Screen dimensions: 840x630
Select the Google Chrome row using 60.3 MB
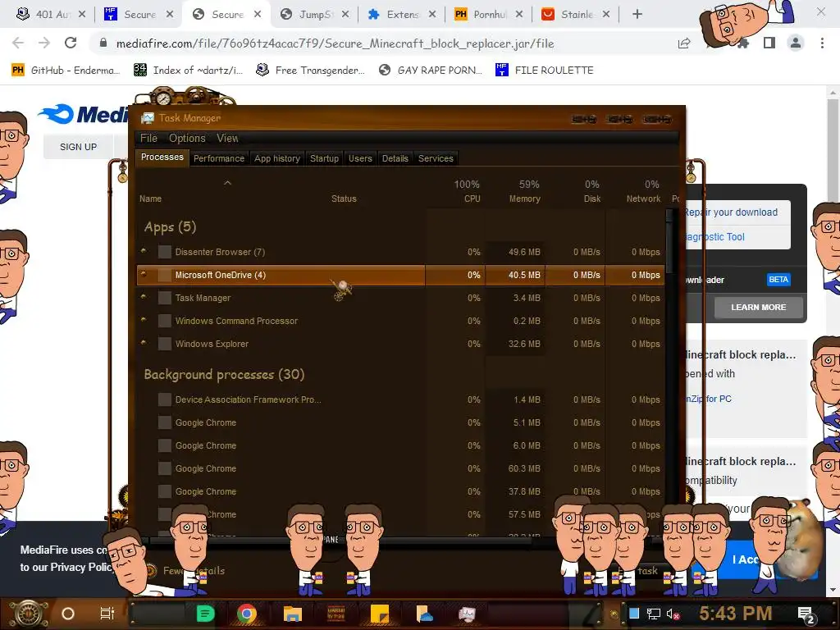click(x=400, y=468)
